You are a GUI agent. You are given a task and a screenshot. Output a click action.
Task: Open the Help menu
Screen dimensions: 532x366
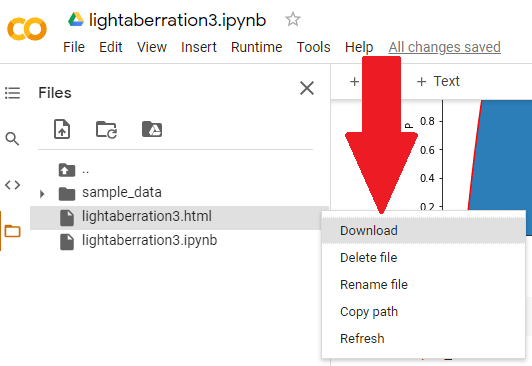click(x=359, y=47)
